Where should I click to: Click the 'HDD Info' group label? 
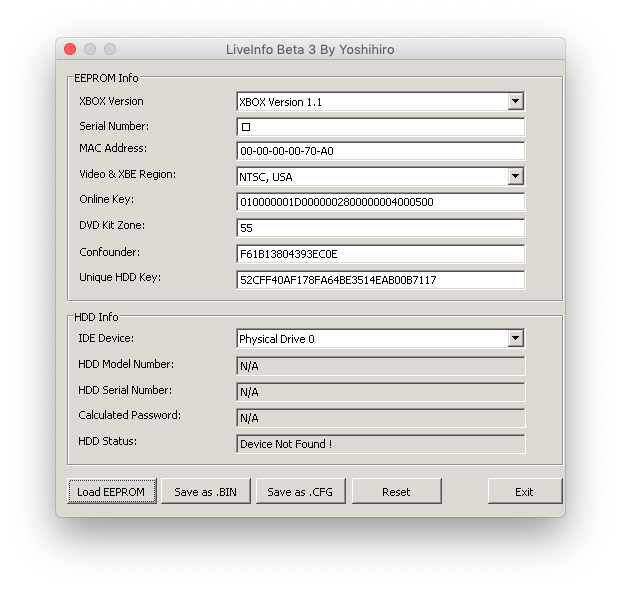coord(96,317)
